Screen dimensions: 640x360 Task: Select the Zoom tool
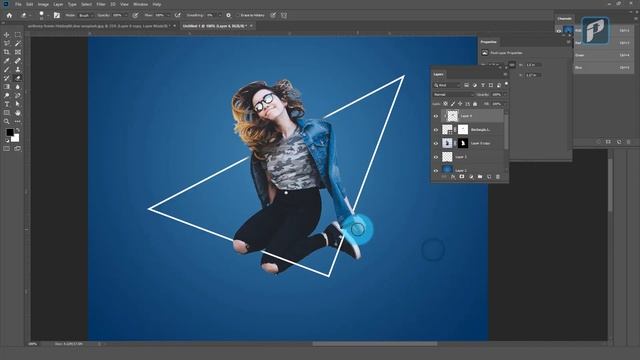click(x=7, y=121)
